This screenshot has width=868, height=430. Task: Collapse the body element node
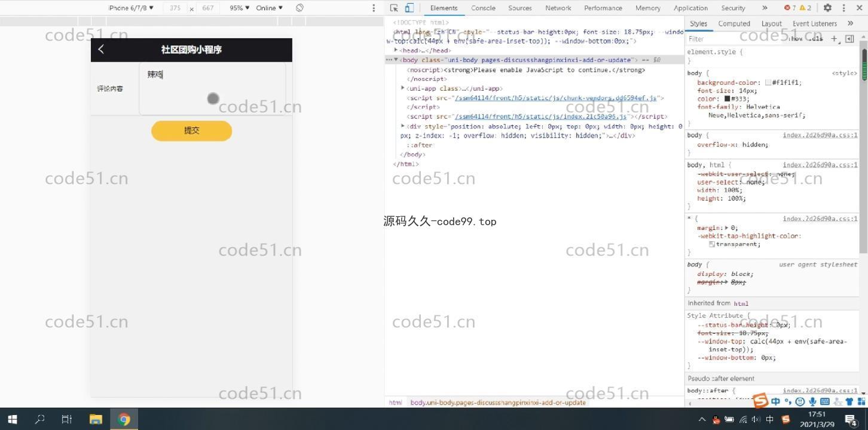[396, 60]
